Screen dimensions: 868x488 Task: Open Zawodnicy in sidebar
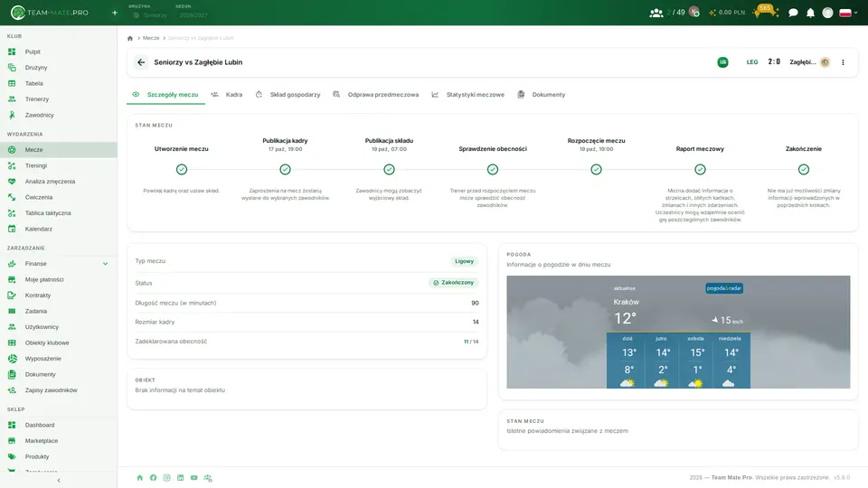58,115
